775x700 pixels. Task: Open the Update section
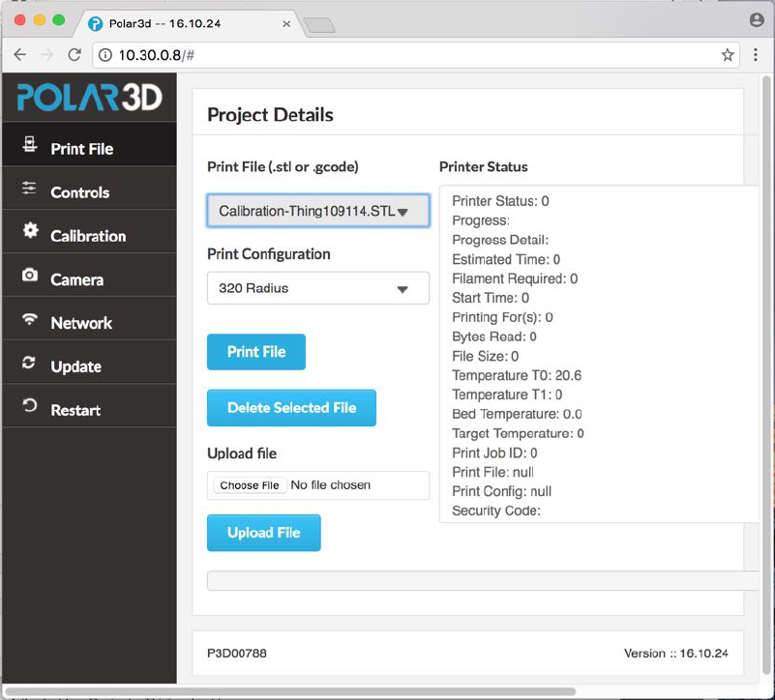coord(89,362)
